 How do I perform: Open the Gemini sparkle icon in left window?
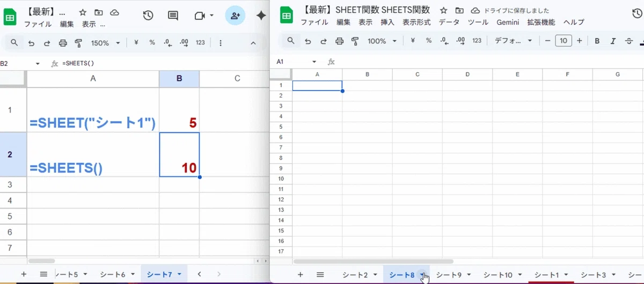point(261,16)
